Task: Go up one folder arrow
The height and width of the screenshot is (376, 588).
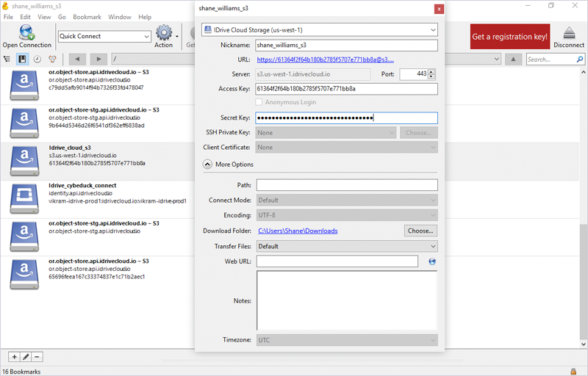Action: pos(513,59)
